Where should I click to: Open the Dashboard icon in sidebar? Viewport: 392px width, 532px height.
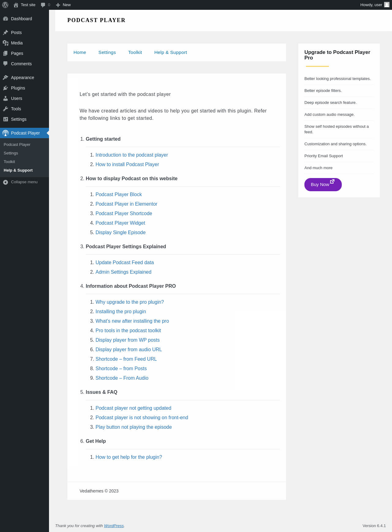(6, 19)
